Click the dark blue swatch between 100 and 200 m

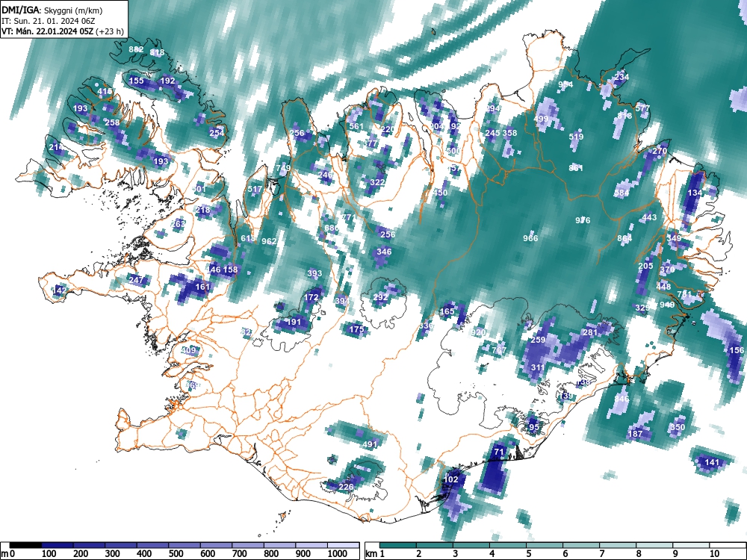point(58,545)
